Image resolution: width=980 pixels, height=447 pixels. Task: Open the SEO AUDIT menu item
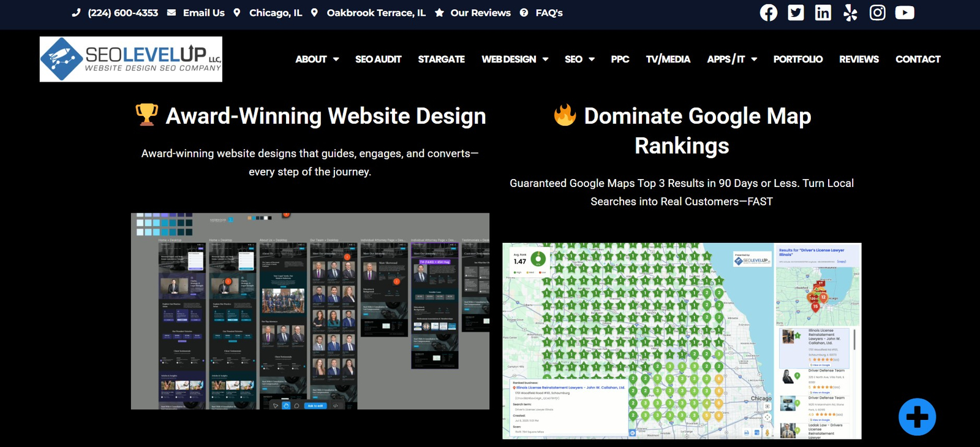tap(379, 59)
